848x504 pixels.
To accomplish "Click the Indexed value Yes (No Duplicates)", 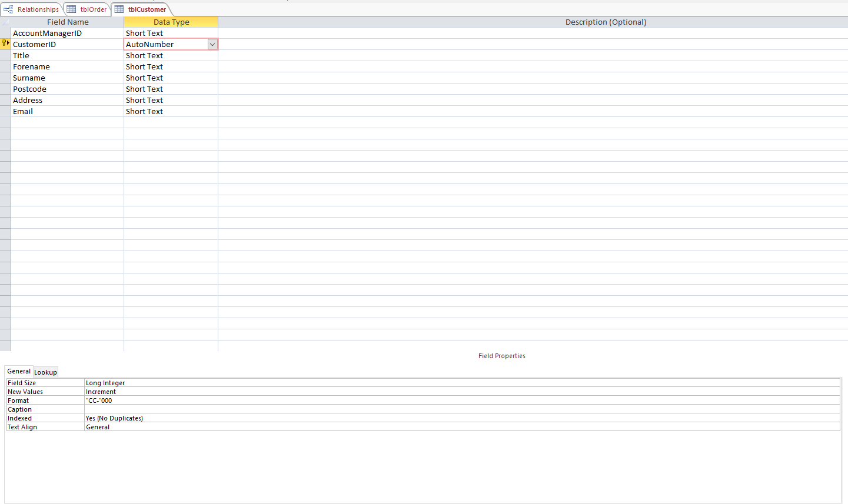I will [x=462, y=418].
